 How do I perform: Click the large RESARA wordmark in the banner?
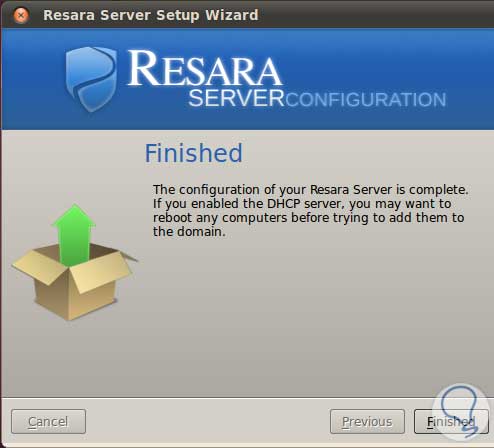click(x=205, y=69)
